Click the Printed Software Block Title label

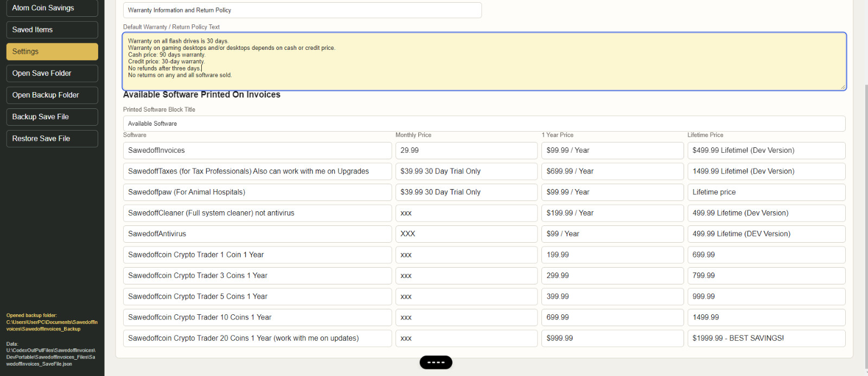pos(159,109)
